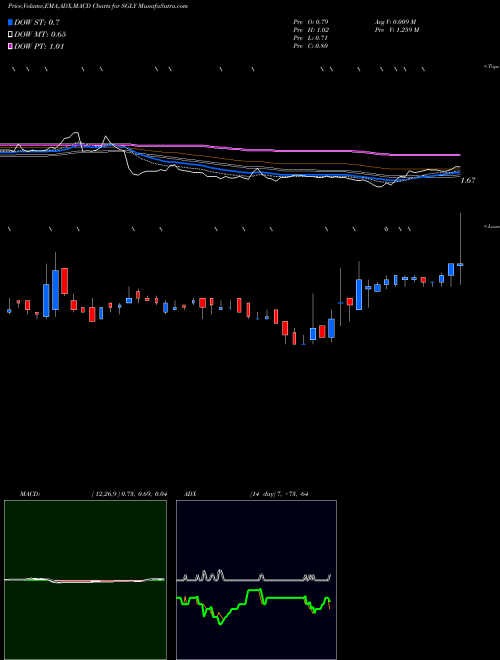Click the 'Pre C: 0.80' close value

(311, 46)
